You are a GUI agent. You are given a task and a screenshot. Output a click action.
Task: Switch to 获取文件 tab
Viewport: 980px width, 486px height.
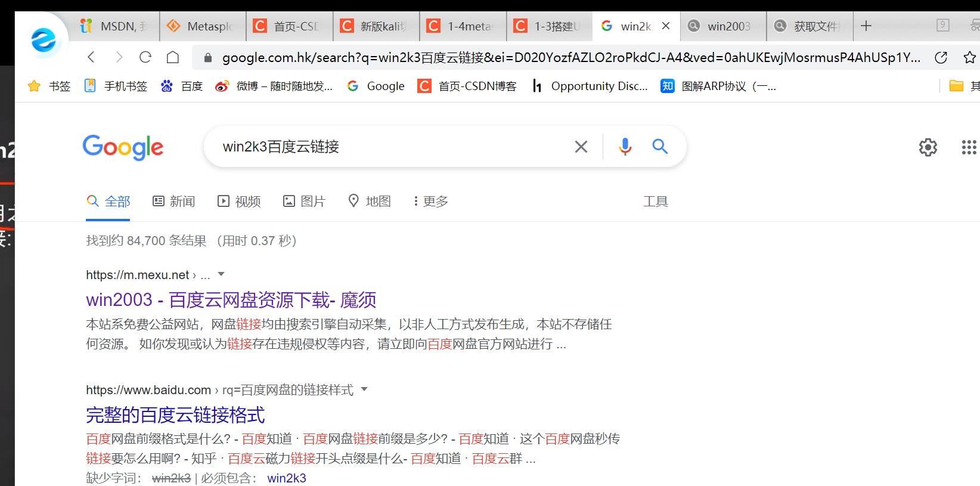pos(810,26)
